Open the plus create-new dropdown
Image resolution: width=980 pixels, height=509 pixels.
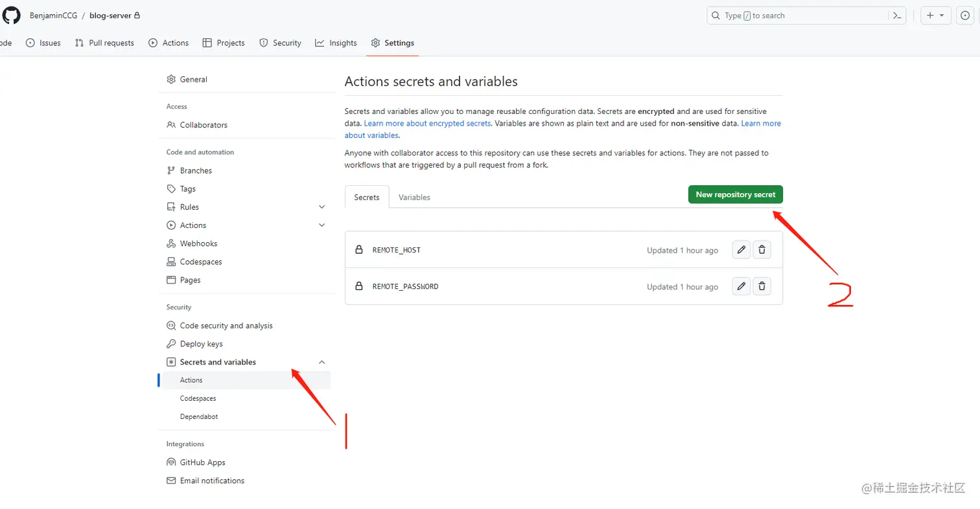click(x=936, y=16)
